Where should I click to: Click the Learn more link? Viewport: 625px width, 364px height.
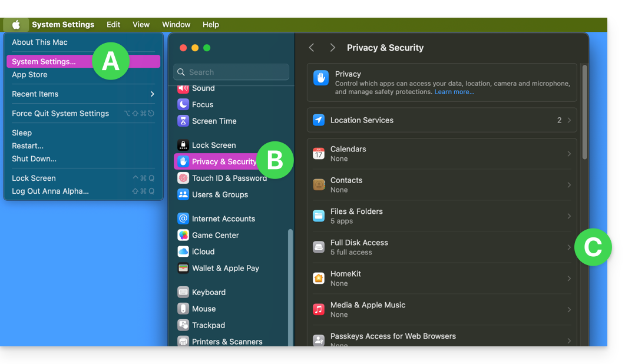[454, 92]
